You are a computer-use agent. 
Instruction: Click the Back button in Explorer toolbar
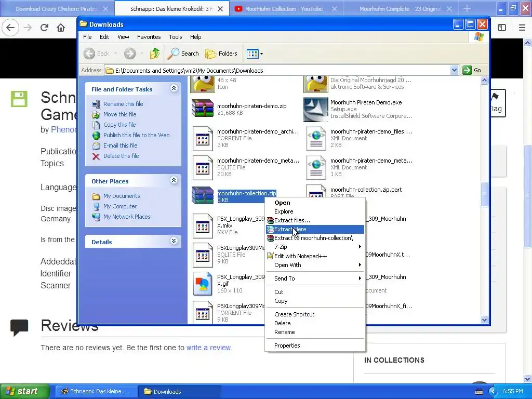pos(96,54)
